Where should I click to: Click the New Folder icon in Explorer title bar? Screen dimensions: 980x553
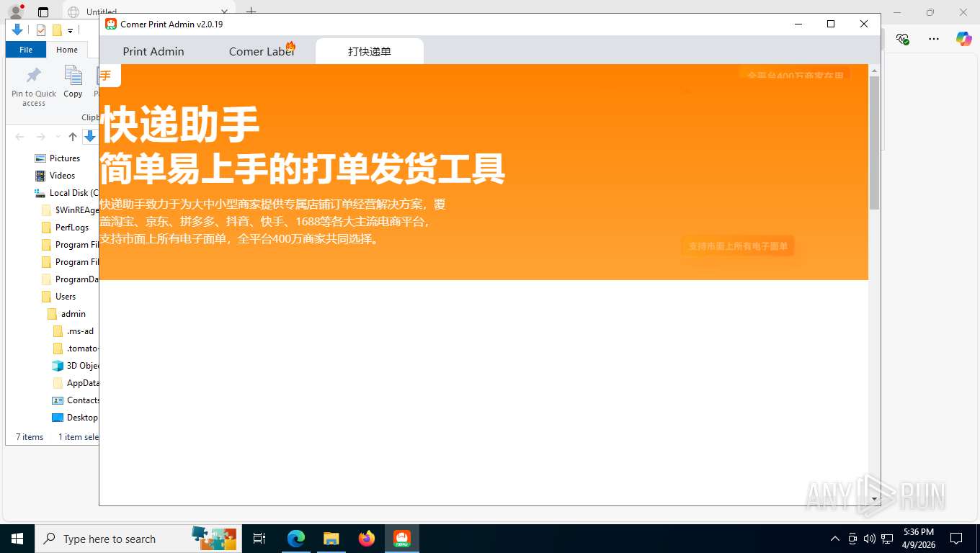[x=57, y=30]
